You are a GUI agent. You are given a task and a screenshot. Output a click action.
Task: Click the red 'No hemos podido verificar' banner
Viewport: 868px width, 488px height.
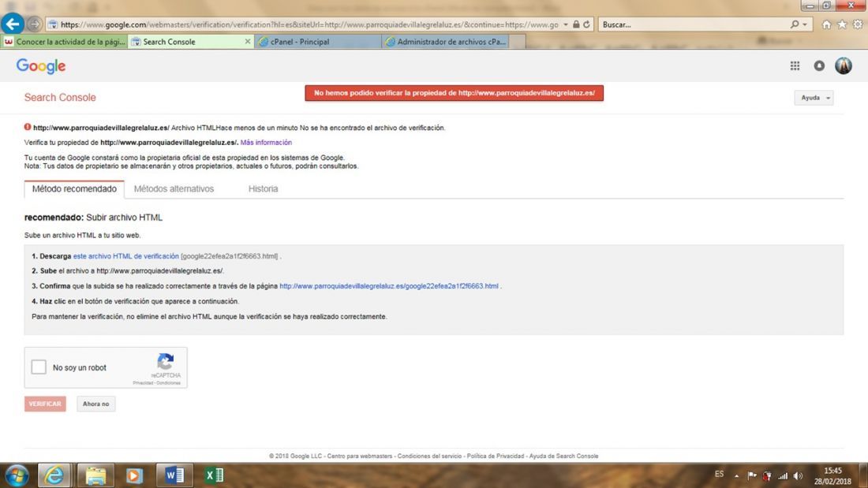[454, 93]
